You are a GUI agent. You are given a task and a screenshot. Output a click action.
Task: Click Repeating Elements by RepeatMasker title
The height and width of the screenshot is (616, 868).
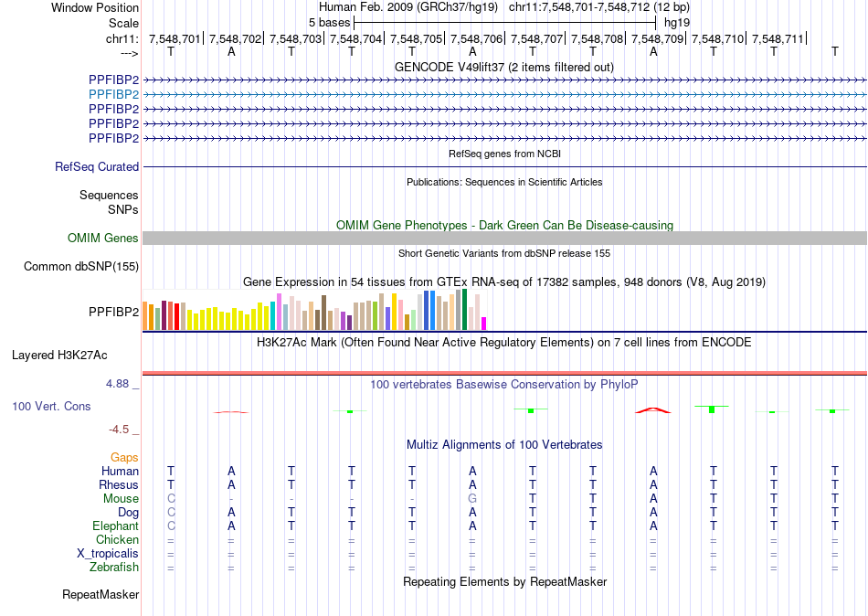coord(504,581)
